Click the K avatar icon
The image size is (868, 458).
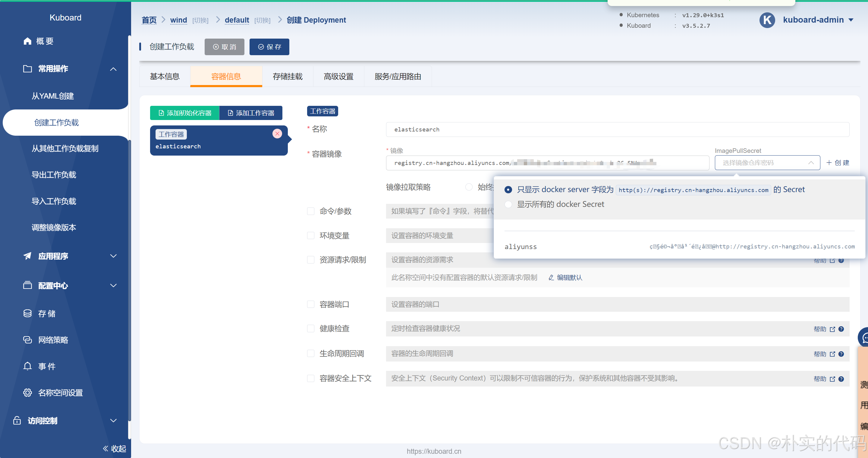pyautogui.click(x=767, y=20)
